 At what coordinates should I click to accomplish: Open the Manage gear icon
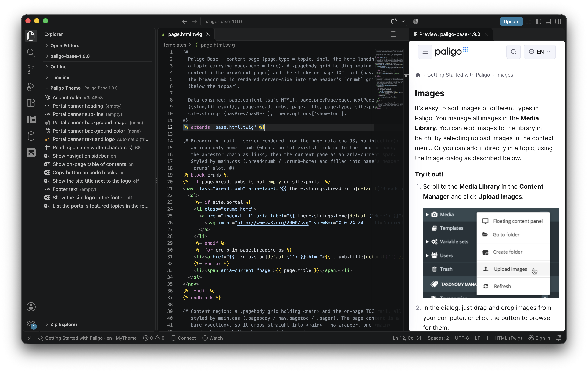[x=31, y=324]
